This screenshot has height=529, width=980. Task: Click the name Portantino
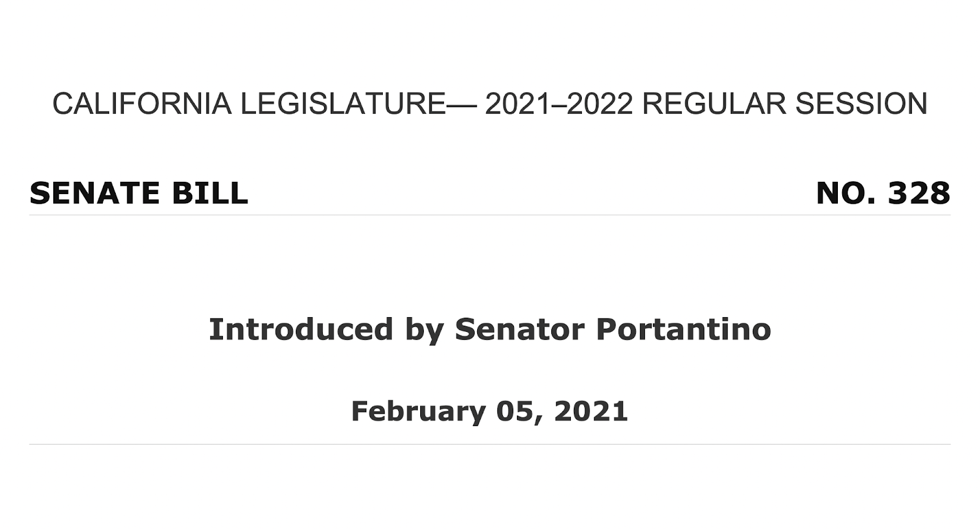684,329
